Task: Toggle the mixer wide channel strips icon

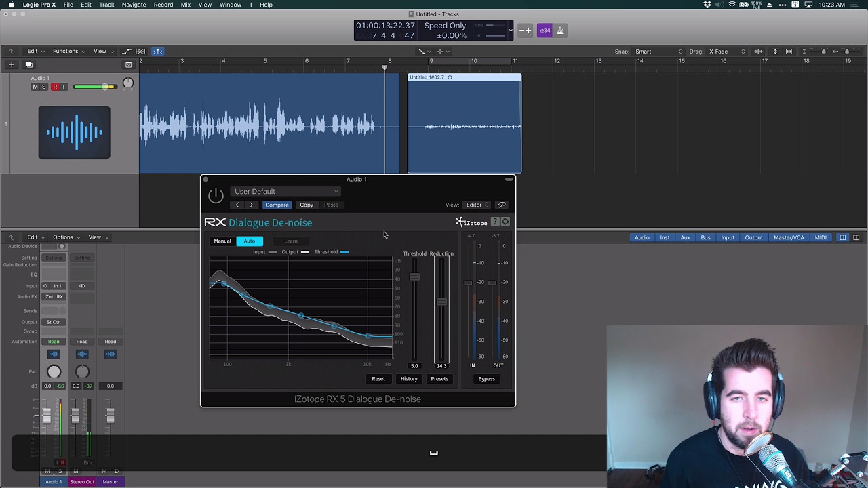Action: (x=856, y=237)
